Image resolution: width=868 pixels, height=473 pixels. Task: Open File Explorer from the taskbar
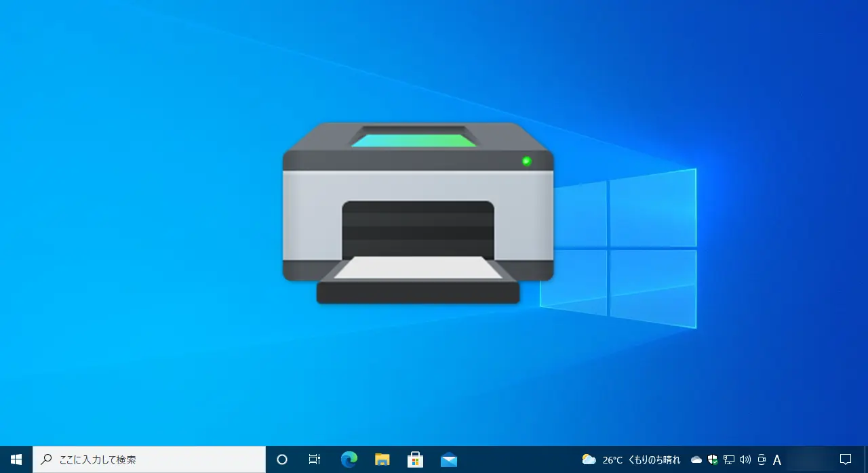click(x=382, y=459)
